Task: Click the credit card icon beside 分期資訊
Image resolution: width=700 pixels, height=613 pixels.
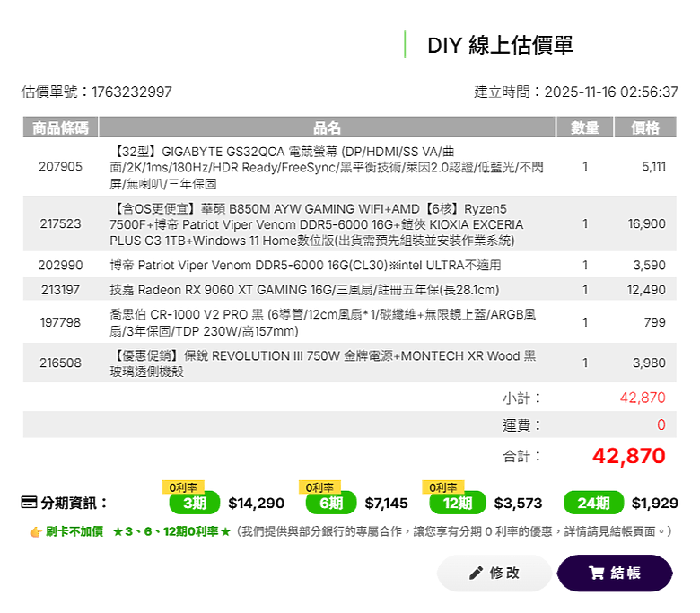Action: pyautogui.click(x=29, y=503)
